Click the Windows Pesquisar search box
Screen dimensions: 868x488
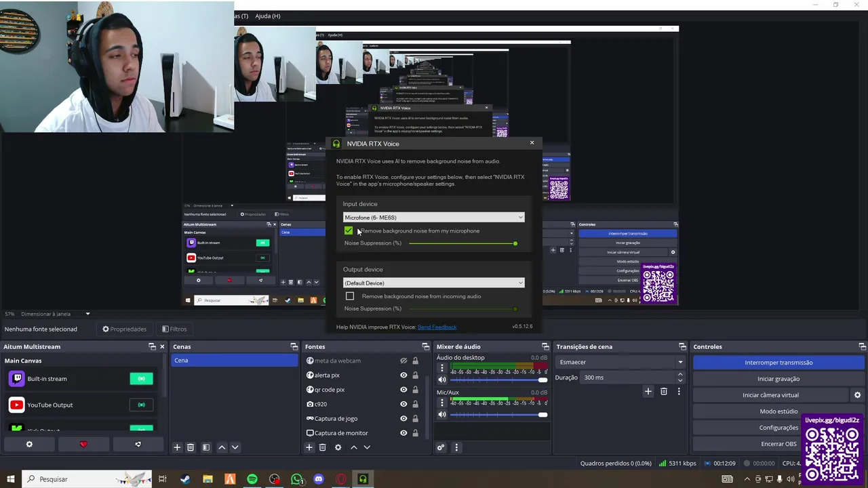click(x=88, y=479)
